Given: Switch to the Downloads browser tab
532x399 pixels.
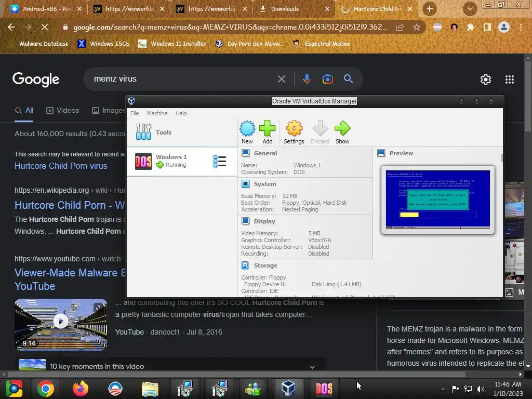Looking at the screenshot, I should [295, 9].
